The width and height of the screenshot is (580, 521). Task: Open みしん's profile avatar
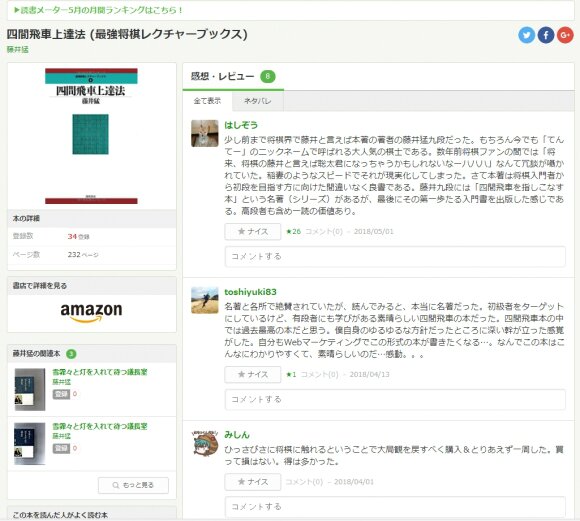click(205, 443)
